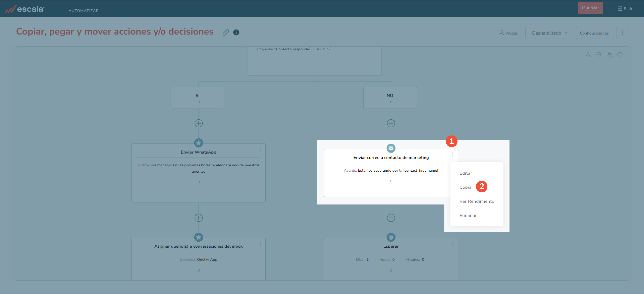This screenshot has height=294, width=644.
Task: Open the AUTOMATIZAR tab in the header
Action: (84, 11)
